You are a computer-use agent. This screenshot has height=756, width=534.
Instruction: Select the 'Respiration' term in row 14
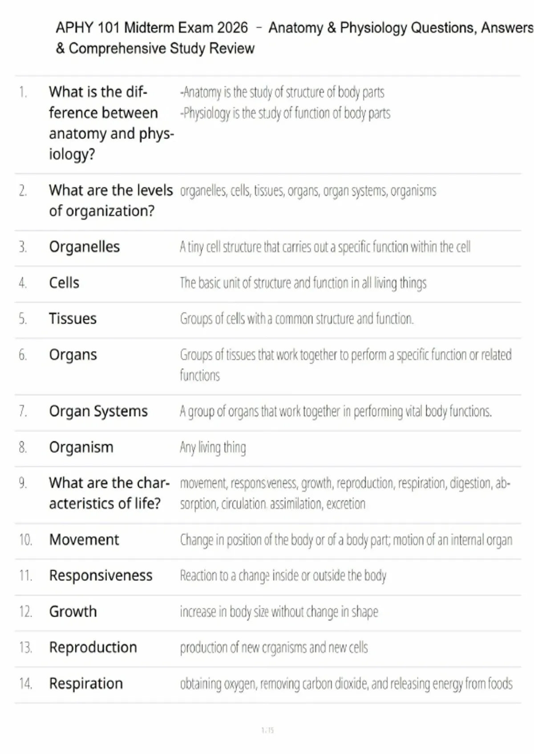pos(86,684)
